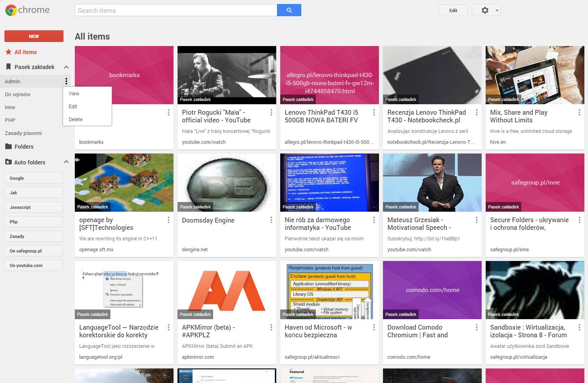Click the Php auto folder chip
This screenshot has width=588, height=383.
[x=34, y=222]
